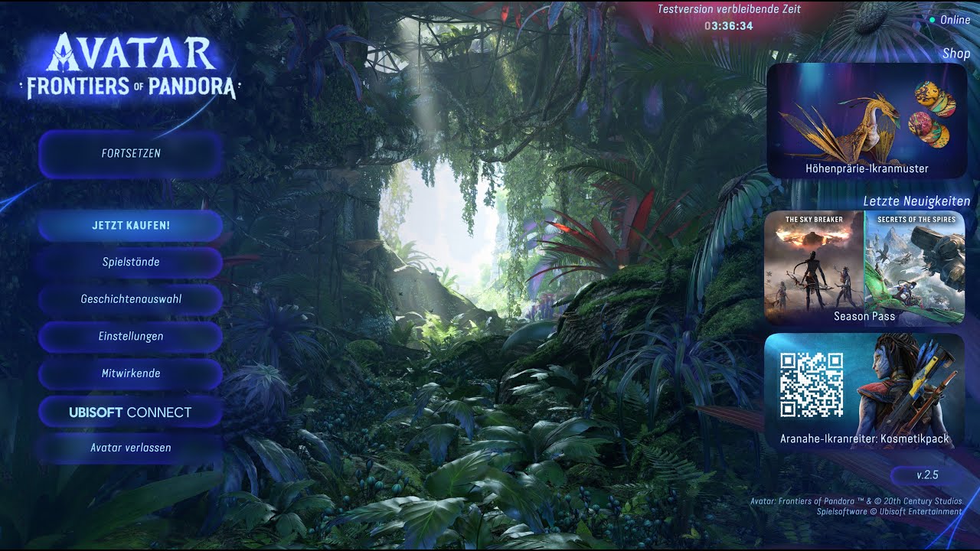980x551 pixels.
Task: Click the Online status indicator
Action: 949,20
